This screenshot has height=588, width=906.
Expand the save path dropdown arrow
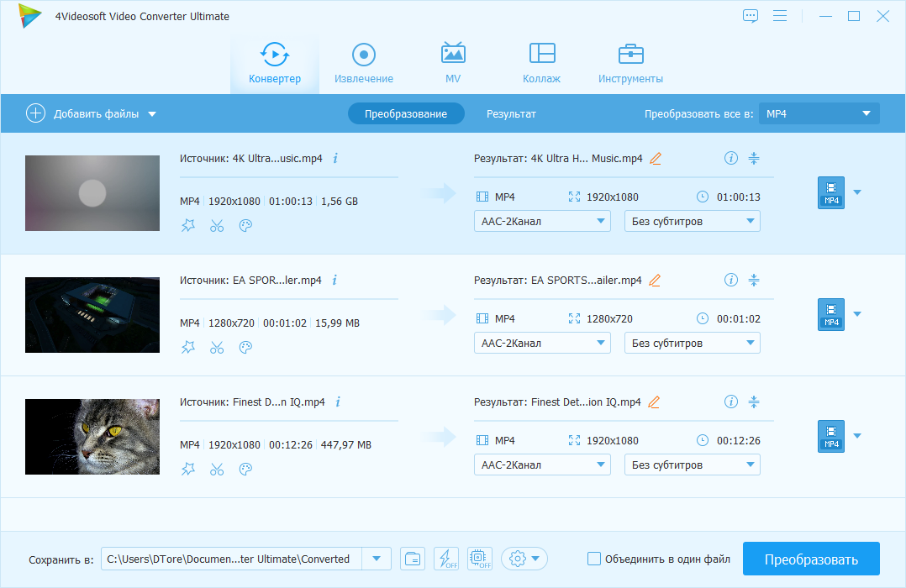pos(377,559)
